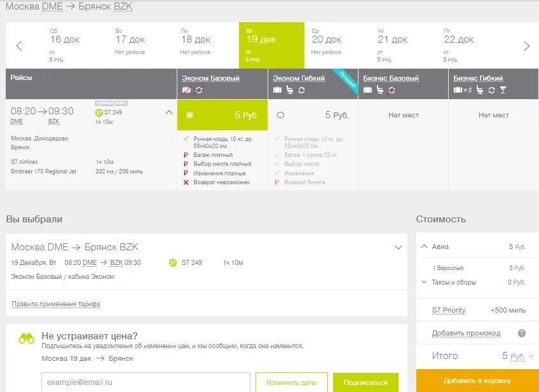
Task: Click seat icon under Бизнес Гибкий
Action: [x=480, y=90]
